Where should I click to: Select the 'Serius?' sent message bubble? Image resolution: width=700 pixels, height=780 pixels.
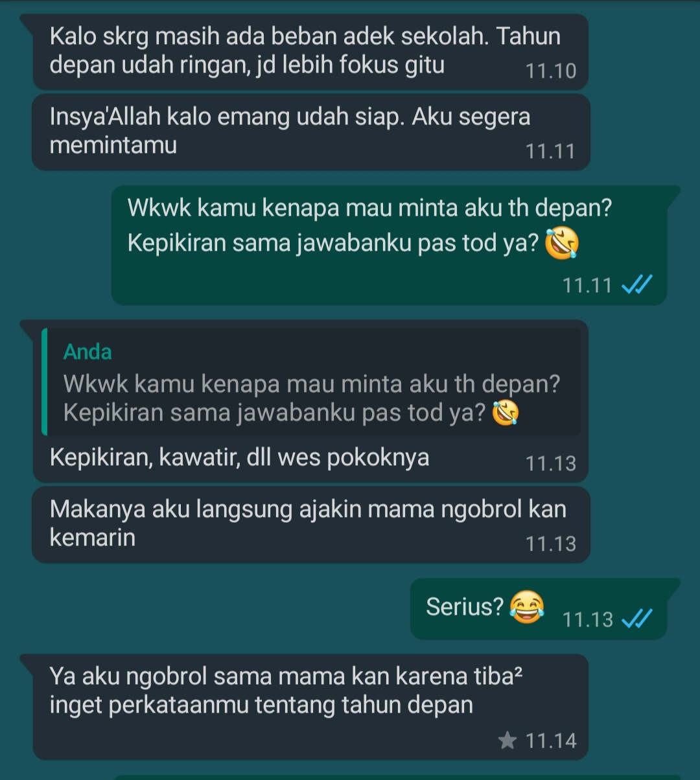(538, 608)
